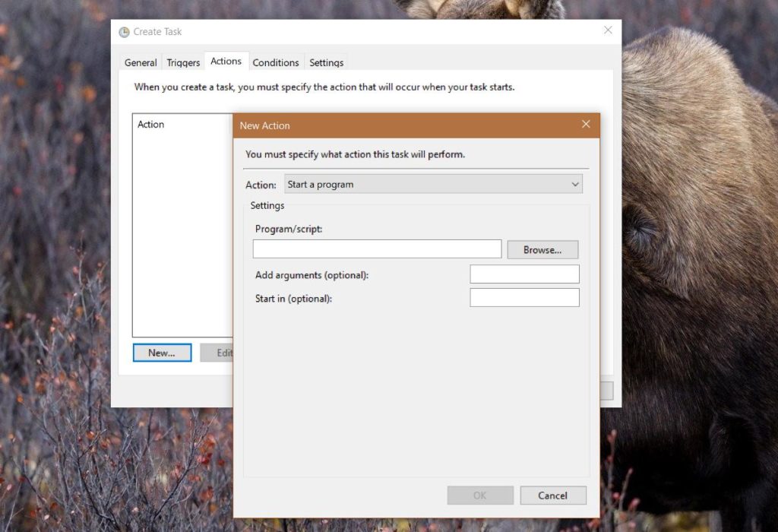Close the New Action dialog with the X

tap(586, 124)
